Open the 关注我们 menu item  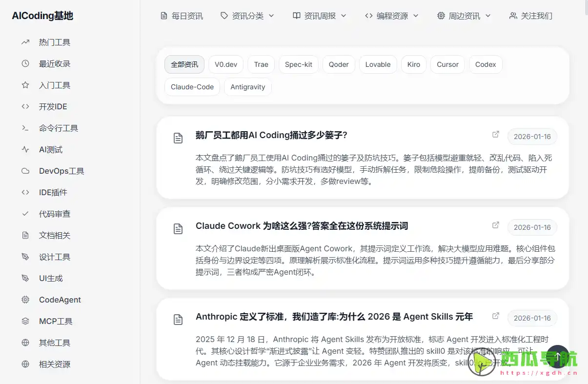click(530, 16)
